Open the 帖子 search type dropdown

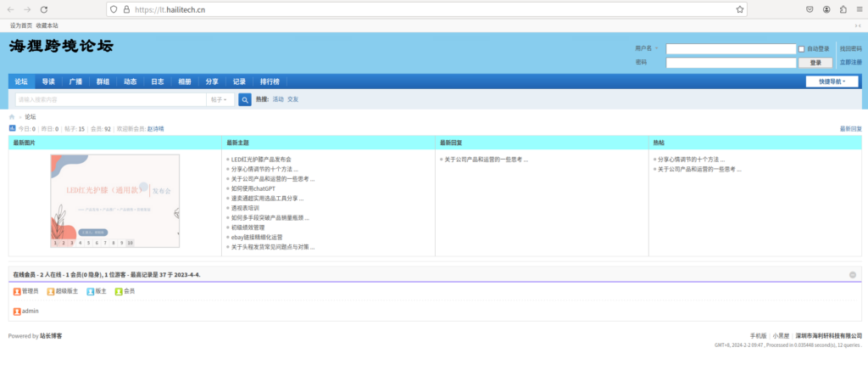click(x=219, y=99)
